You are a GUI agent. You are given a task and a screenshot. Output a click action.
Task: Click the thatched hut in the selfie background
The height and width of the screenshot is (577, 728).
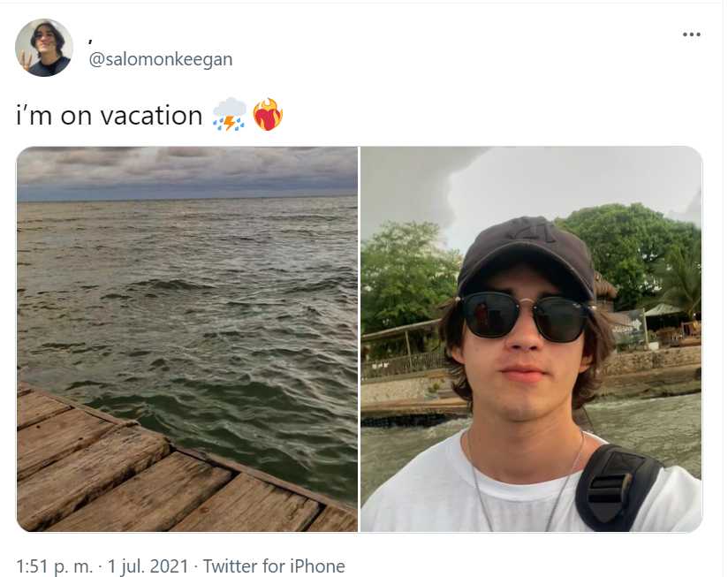[x=606, y=288]
